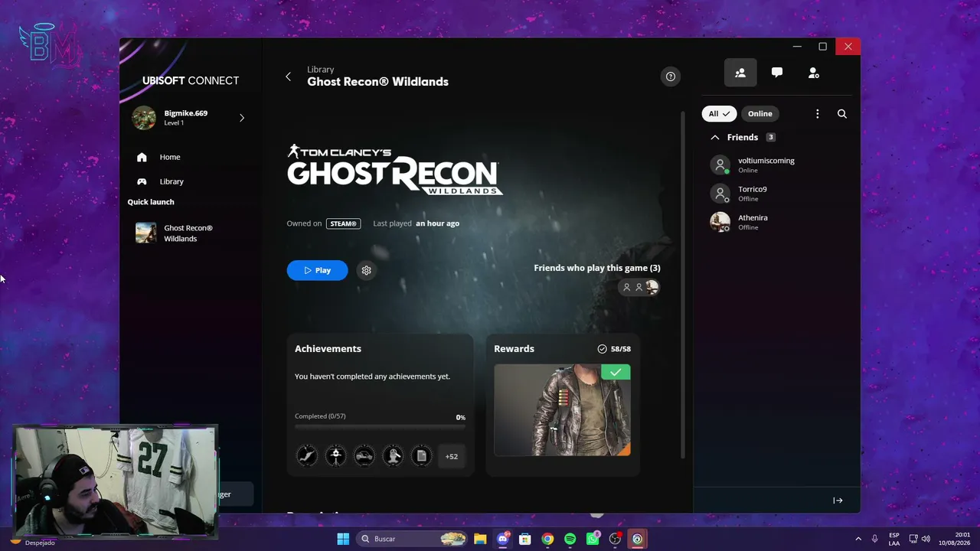
Task: Click the helicopter achievement badge icon
Action: (335, 456)
